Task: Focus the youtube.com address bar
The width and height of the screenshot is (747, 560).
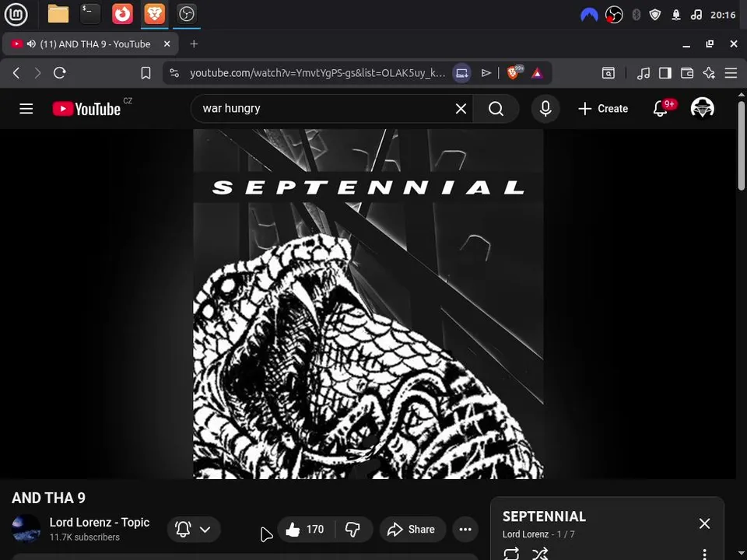Action: (317, 73)
